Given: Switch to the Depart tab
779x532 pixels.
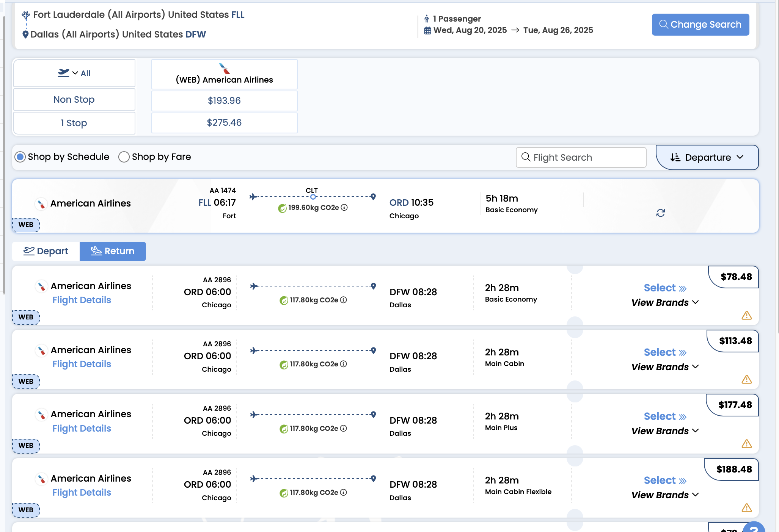Looking at the screenshot, I should [46, 251].
